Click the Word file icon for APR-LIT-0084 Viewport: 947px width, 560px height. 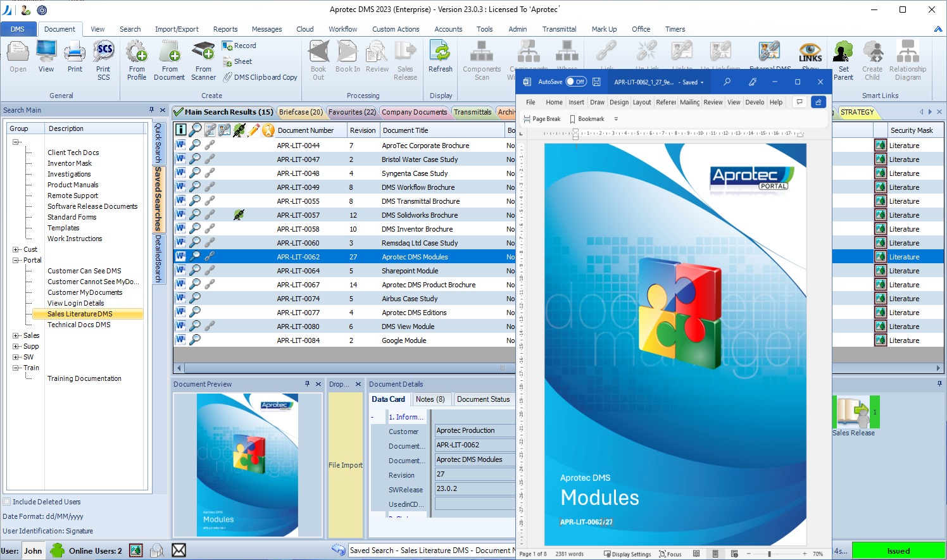click(180, 340)
